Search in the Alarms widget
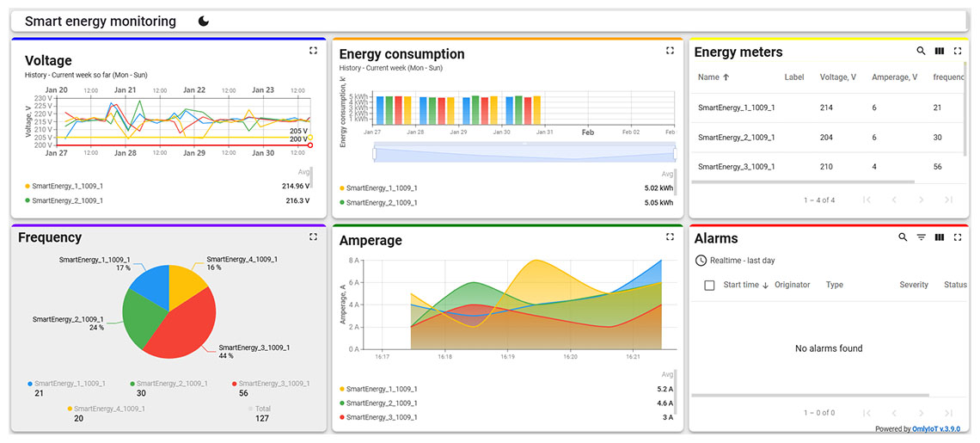Screen dimensions: 980x443 (x=903, y=237)
